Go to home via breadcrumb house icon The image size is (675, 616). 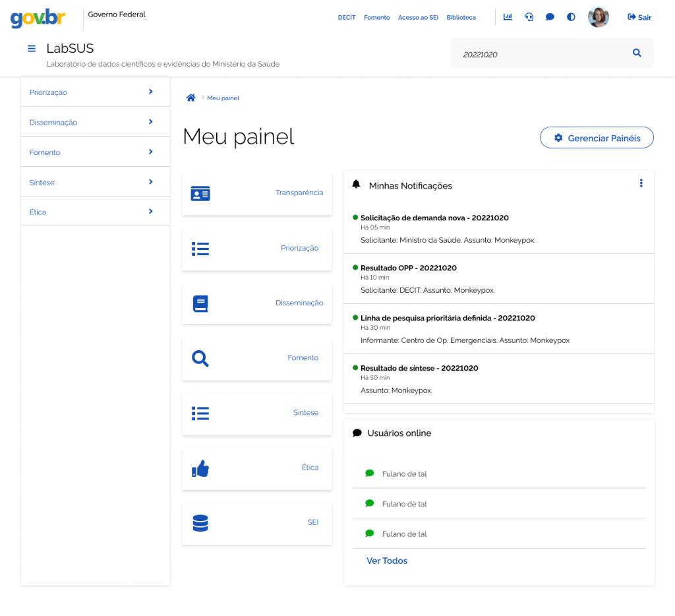[x=191, y=98]
